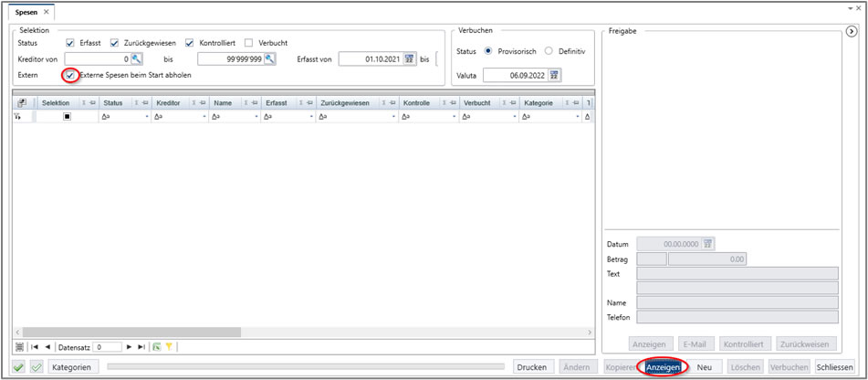Click the Schliessen button
The height and width of the screenshot is (380, 868).
[835, 366]
